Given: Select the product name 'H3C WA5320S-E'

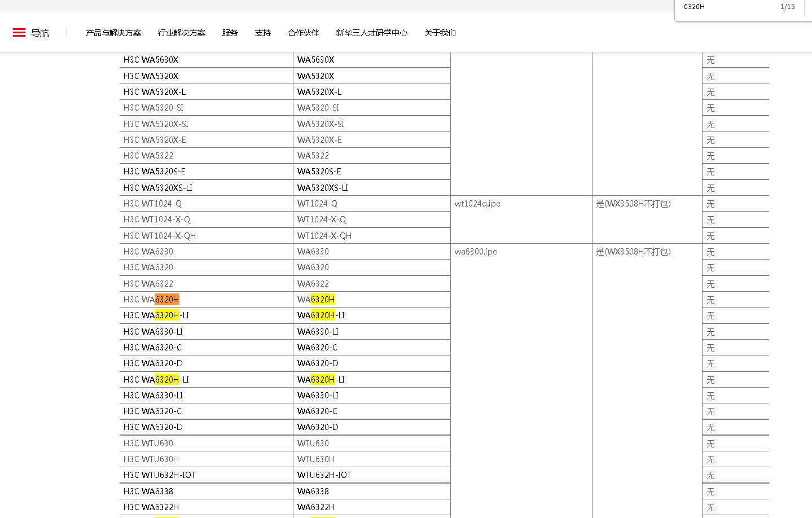Looking at the screenshot, I should (x=155, y=172).
